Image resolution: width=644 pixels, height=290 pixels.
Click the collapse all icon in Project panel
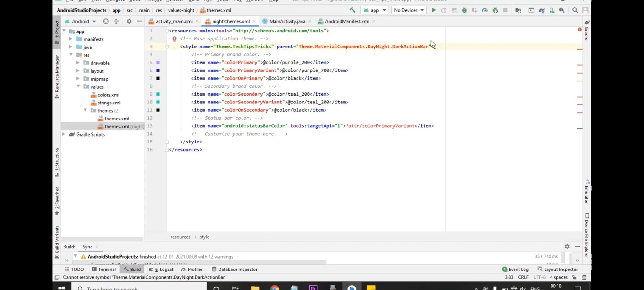[x=116, y=21]
